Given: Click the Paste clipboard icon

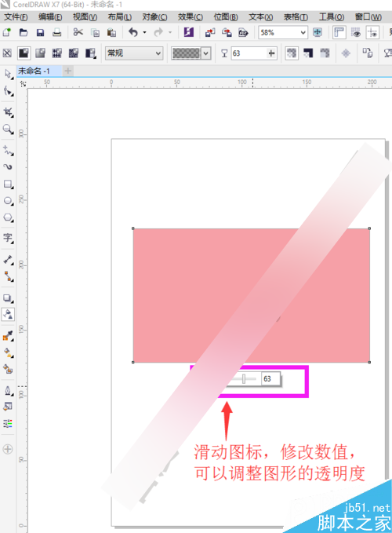Looking at the screenshot, I should coord(111,33).
